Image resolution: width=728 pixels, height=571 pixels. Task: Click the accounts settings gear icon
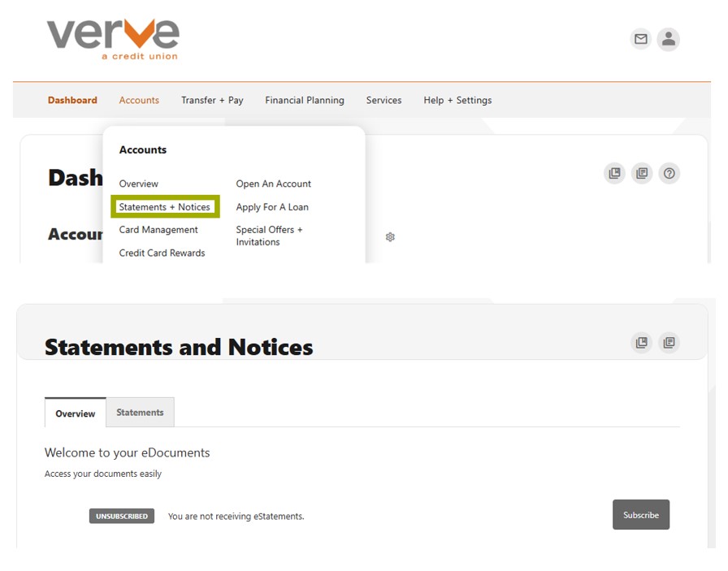[x=390, y=237]
